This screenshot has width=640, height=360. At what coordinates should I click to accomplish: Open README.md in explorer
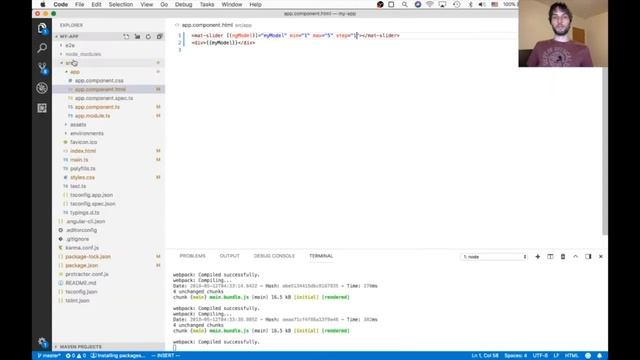pyautogui.click(x=81, y=283)
